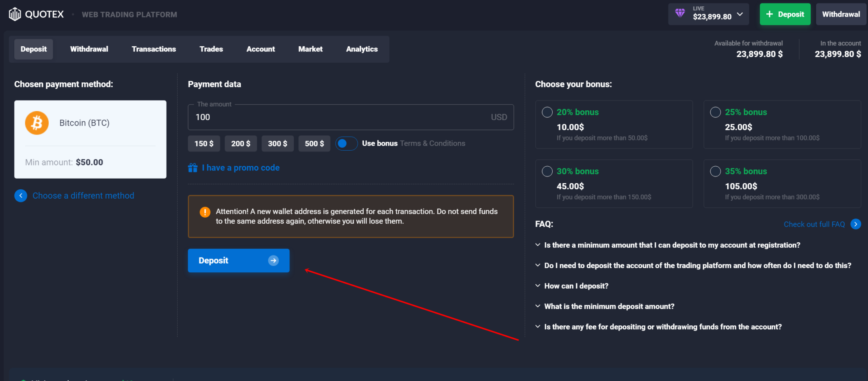Click the blue back arrow icon

21,196
